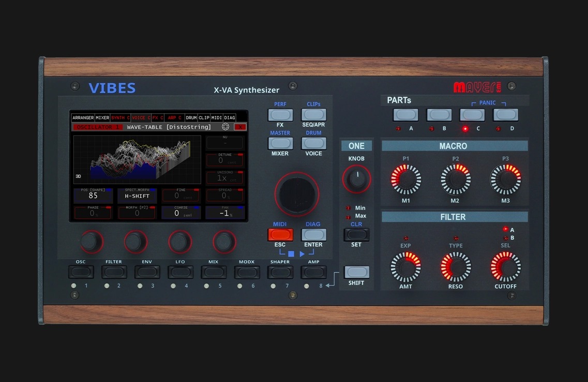588x382 pixels.
Task: Click the large red-ringed data wheel
Action: 297,194
